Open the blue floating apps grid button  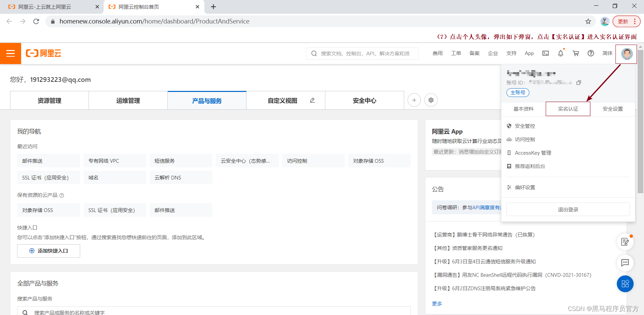pyautogui.click(x=625, y=284)
